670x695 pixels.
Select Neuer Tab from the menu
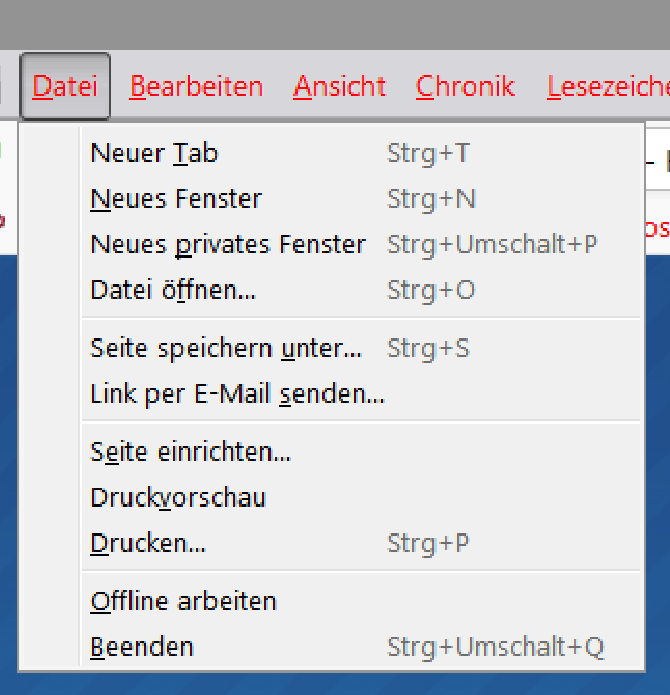[154, 153]
